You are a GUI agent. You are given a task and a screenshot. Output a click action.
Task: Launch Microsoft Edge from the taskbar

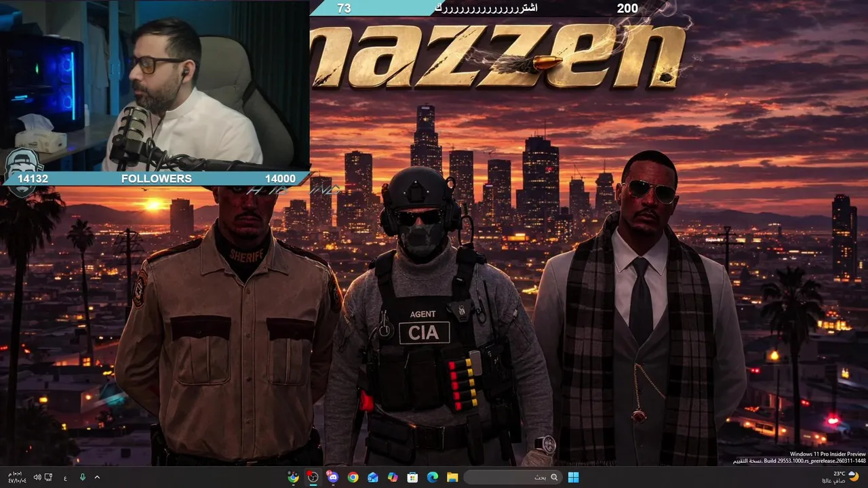click(x=433, y=477)
